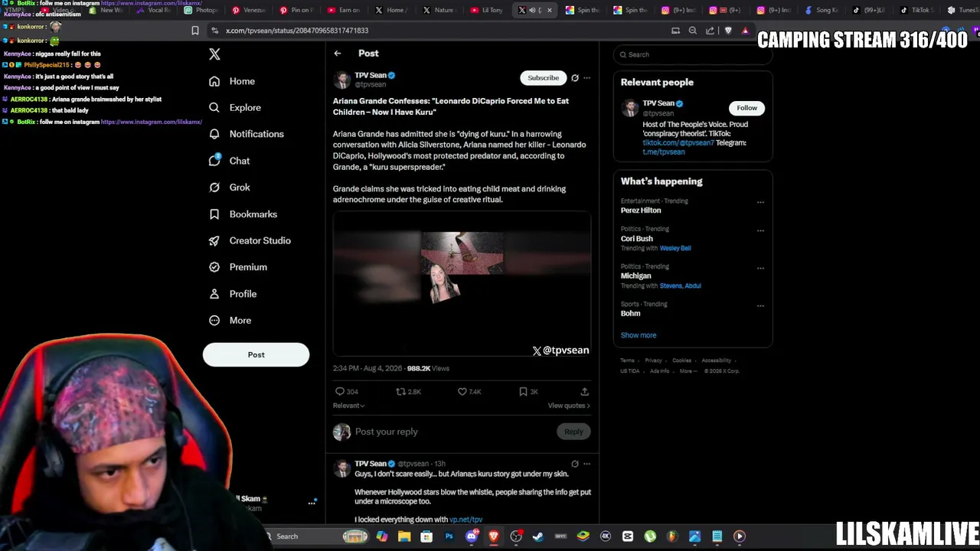Open the Relevant sort dropdown
This screenshot has height=551, width=980.
[349, 406]
